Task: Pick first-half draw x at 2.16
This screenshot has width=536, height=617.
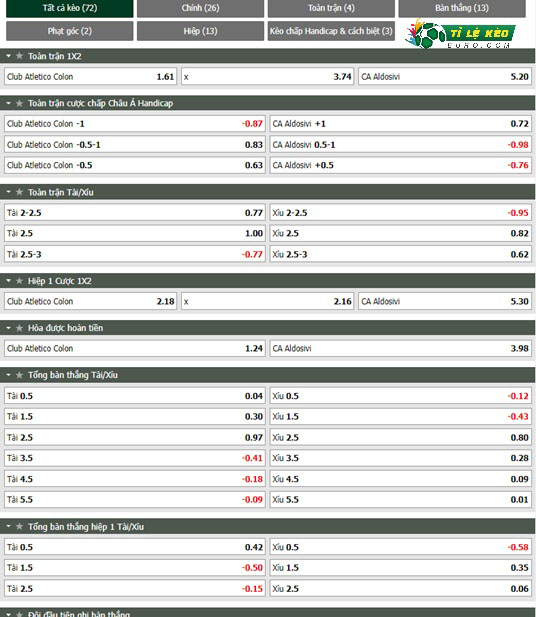Action: click(268, 301)
